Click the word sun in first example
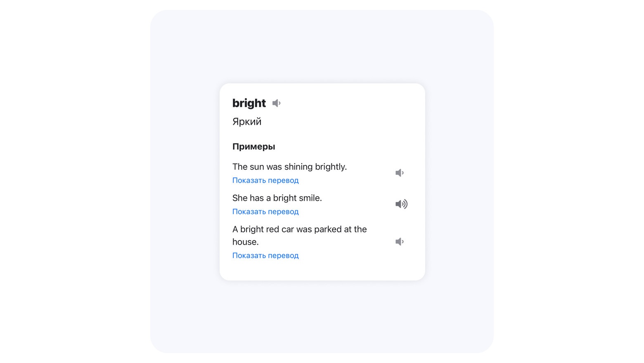Image resolution: width=644 pixels, height=363 pixels. click(257, 167)
